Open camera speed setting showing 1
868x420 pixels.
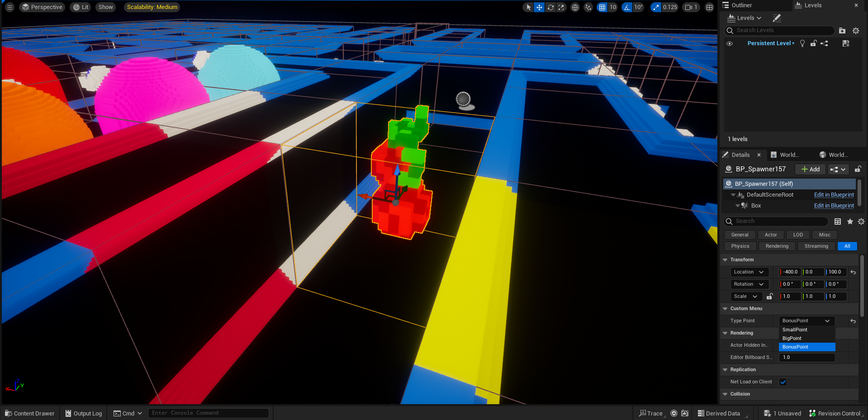691,7
